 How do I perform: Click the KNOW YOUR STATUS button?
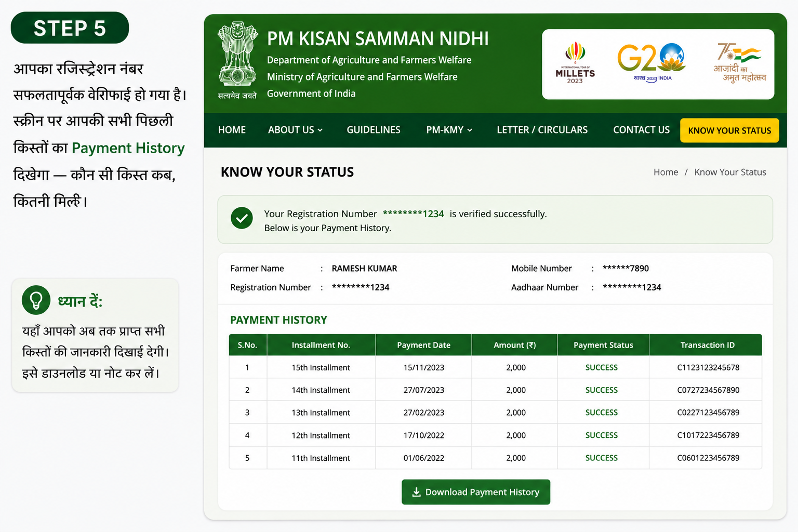729,130
